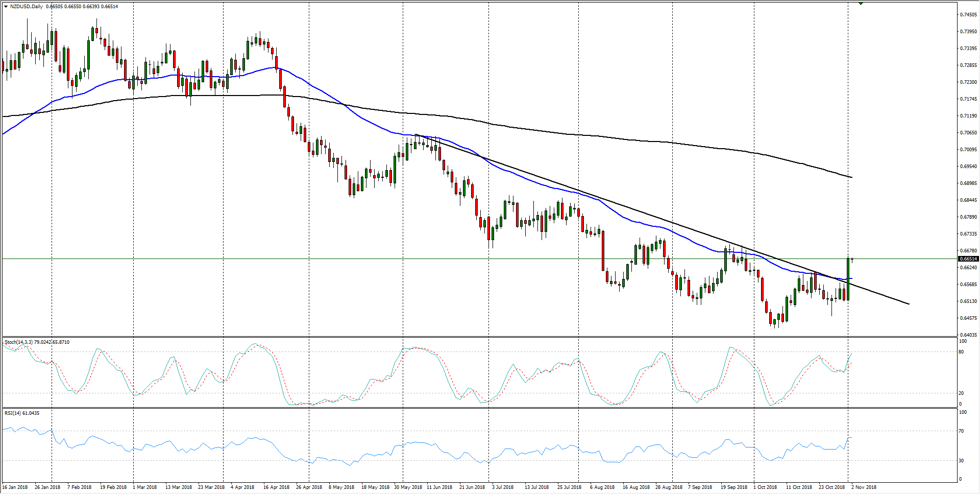Screen dimensions: 980x494
Task: Click the 0.64035 price axis label
Action: (968, 335)
